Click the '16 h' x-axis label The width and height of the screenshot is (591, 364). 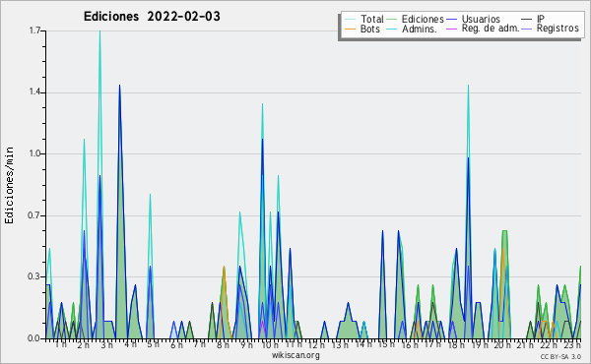tap(410, 344)
